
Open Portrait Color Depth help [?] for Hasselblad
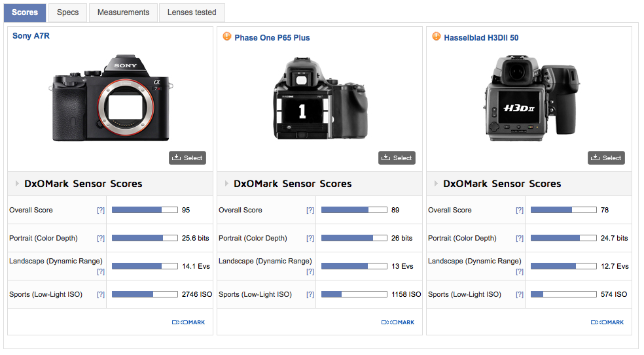520,239
